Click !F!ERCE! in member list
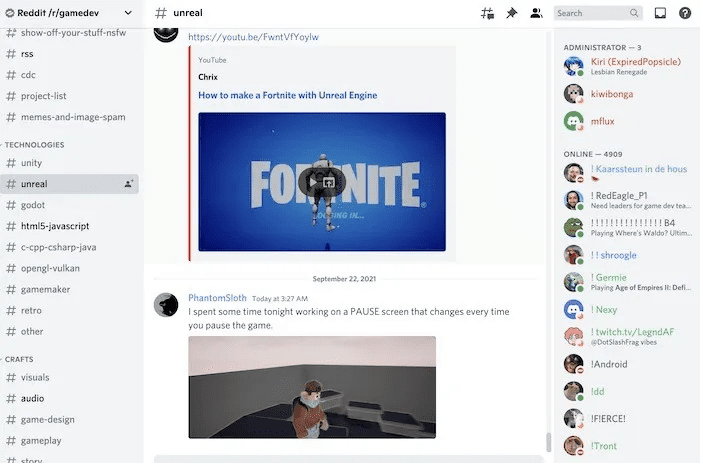 [x=626, y=419]
